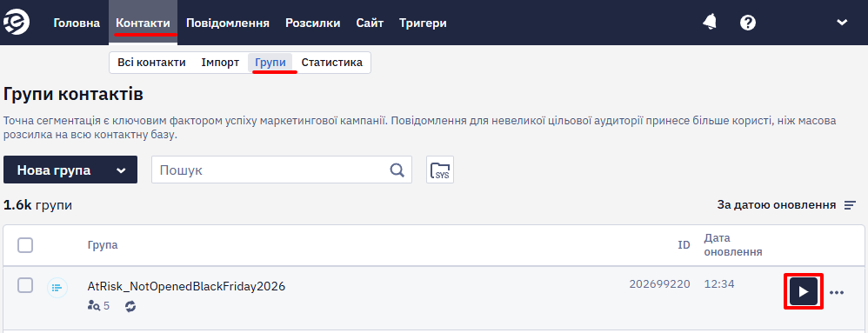The image size is (868, 333).
Task: Open the За датою оновлення sort dropdown
Action: click(776, 205)
